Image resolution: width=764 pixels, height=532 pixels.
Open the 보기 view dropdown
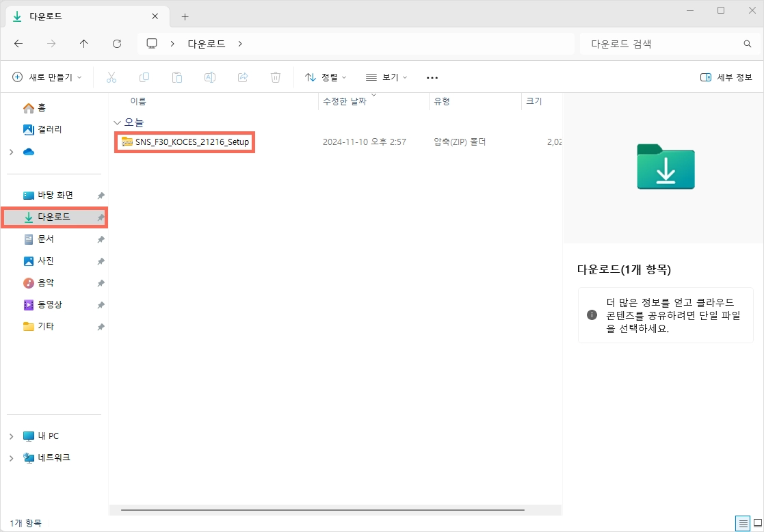click(x=386, y=77)
